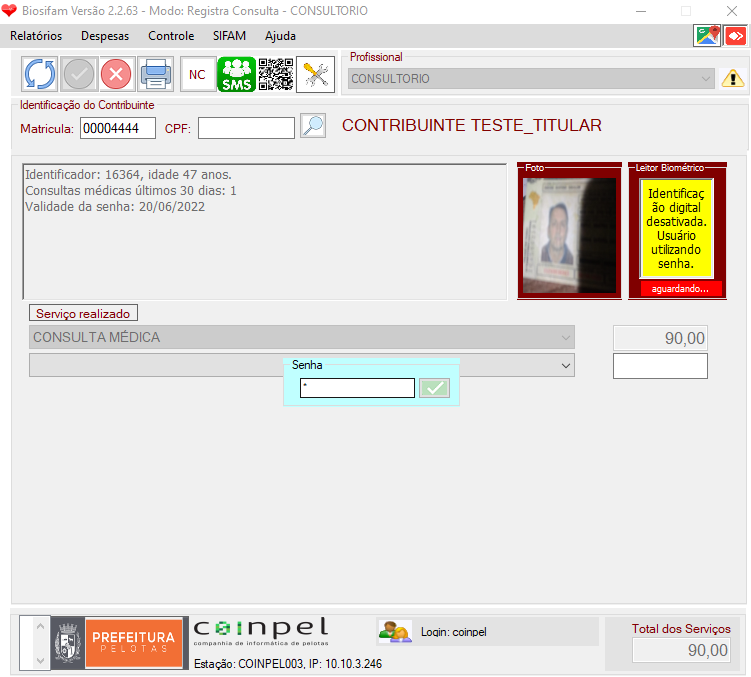Click Validade da senha date line
Image resolution: width=751 pixels, height=677 pixels.
(115, 207)
